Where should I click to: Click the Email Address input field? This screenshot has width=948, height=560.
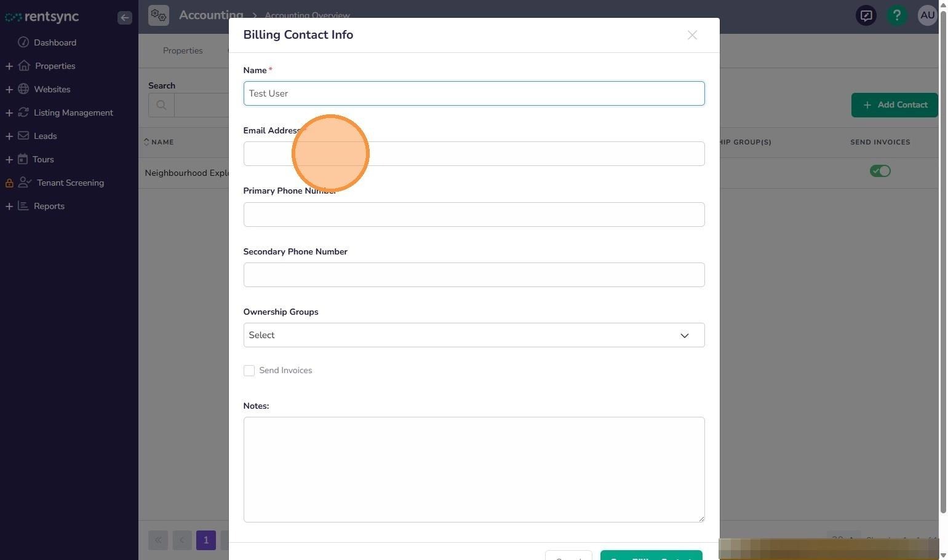pos(474,154)
